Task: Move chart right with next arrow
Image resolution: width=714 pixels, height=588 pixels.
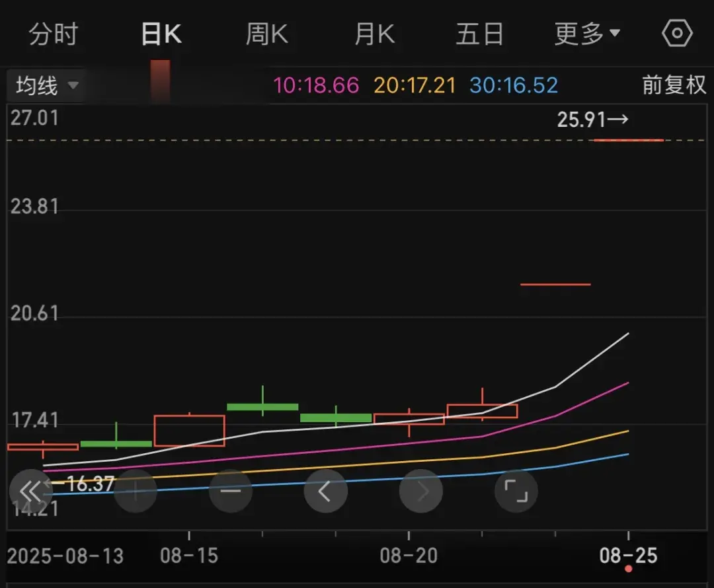Action: pyautogui.click(x=420, y=491)
